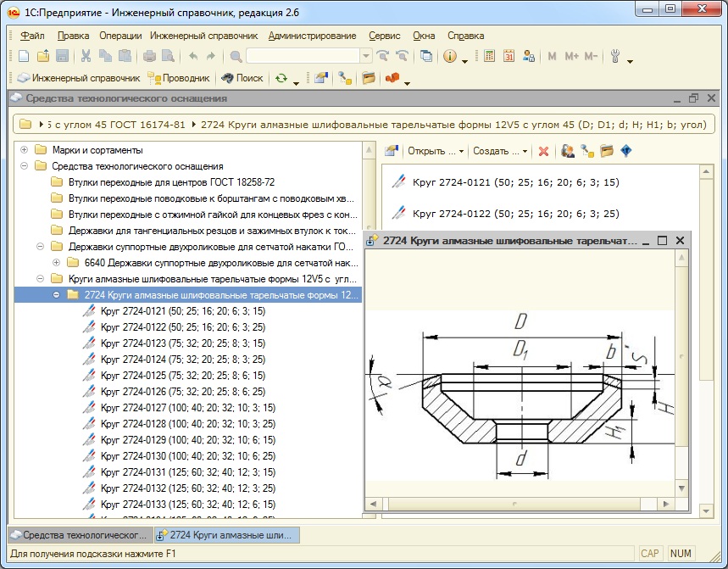
Task: Open dropdown arrow beside Открыть ...
Action: [x=461, y=152]
